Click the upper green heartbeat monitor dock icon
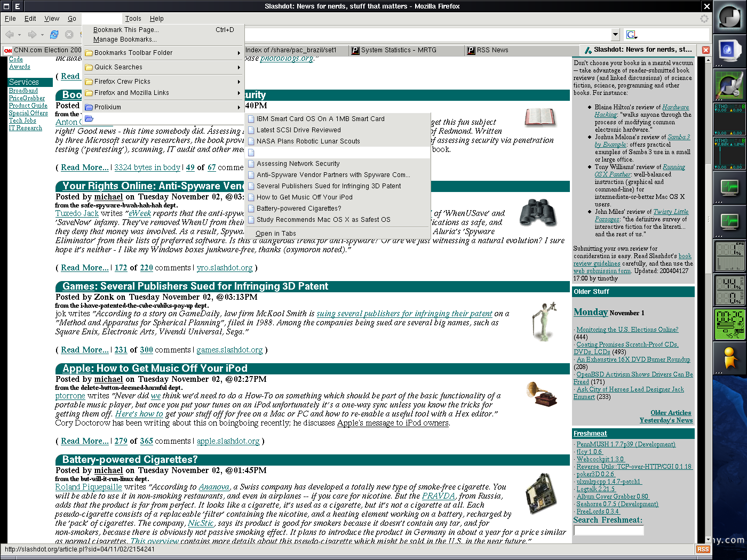 click(x=729, y=187)
